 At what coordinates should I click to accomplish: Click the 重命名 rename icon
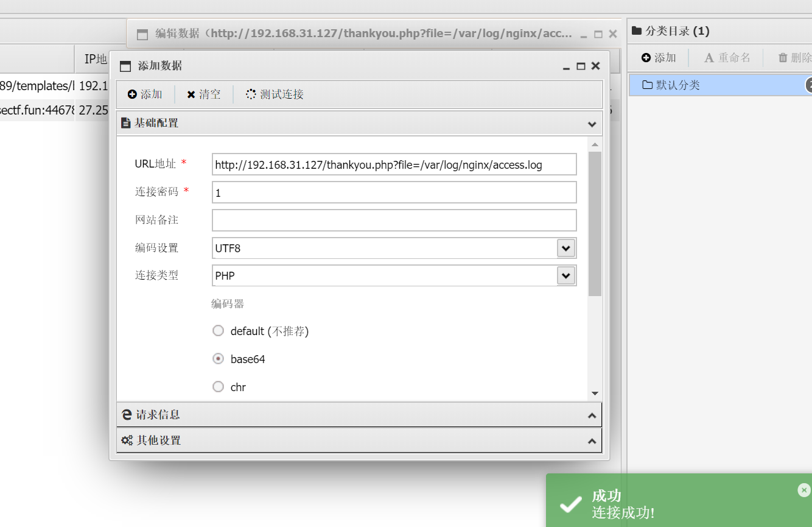pyautogui.click(x=709, y=58)
